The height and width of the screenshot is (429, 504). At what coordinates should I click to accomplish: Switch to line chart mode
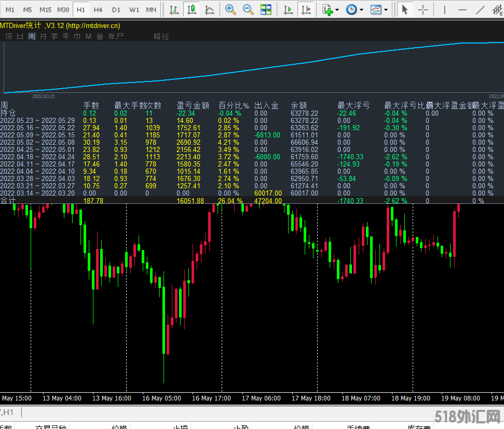tap(209, 9)
